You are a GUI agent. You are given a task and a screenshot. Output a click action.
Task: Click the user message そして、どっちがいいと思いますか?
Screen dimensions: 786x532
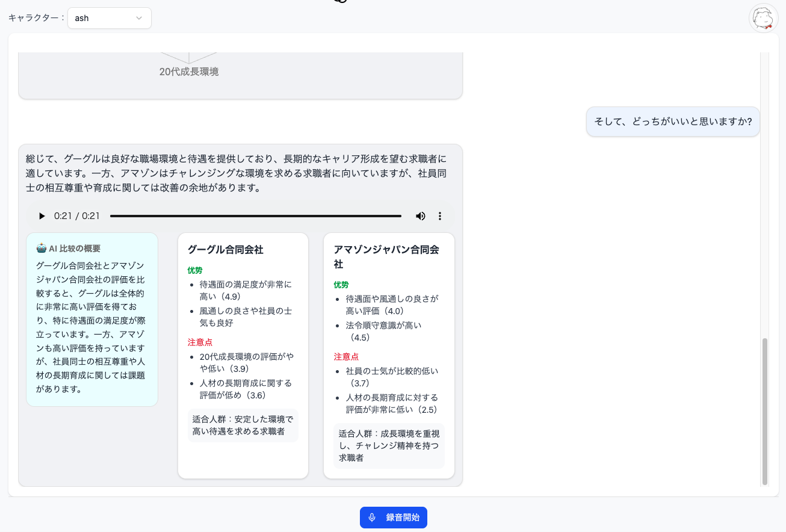coord(672,121)
